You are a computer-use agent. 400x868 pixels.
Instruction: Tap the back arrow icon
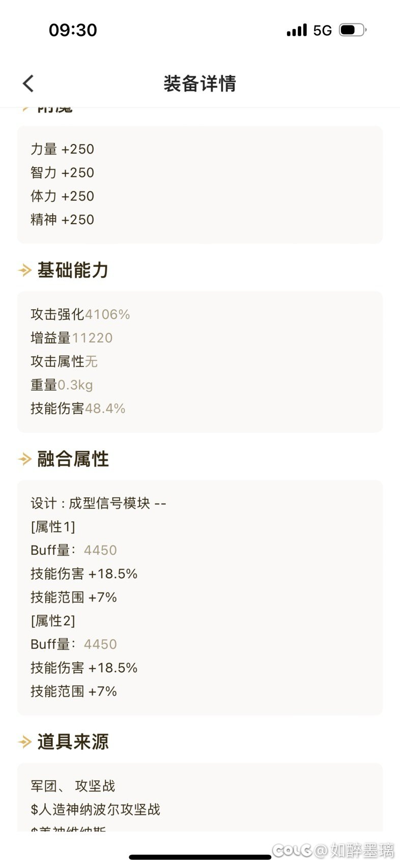tap(28, 84)
